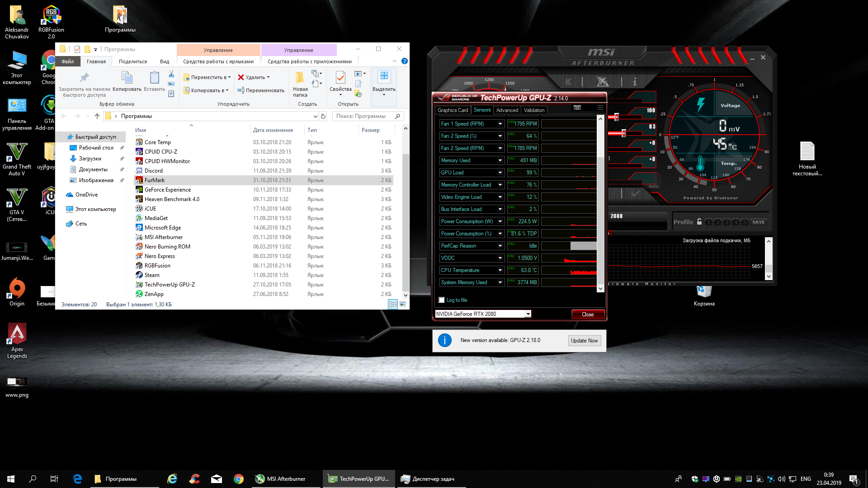Enable the Log to file checkbox
868x488 pixels.
tap(442, 300)
